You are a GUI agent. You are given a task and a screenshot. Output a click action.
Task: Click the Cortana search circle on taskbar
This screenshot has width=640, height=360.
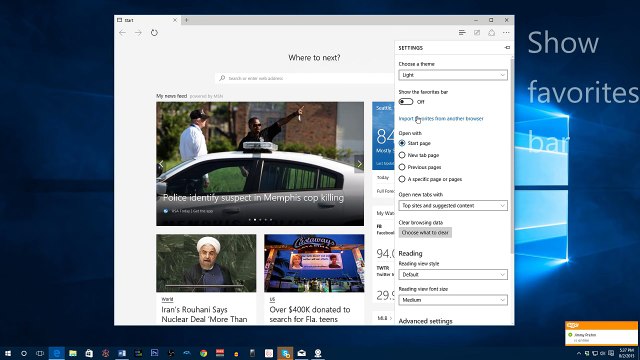24,353
